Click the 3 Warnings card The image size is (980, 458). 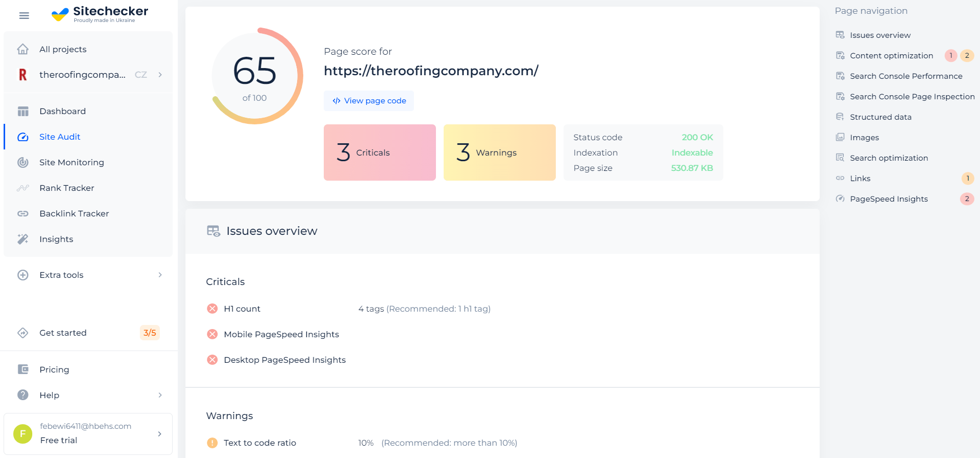(x=499, y=152)
